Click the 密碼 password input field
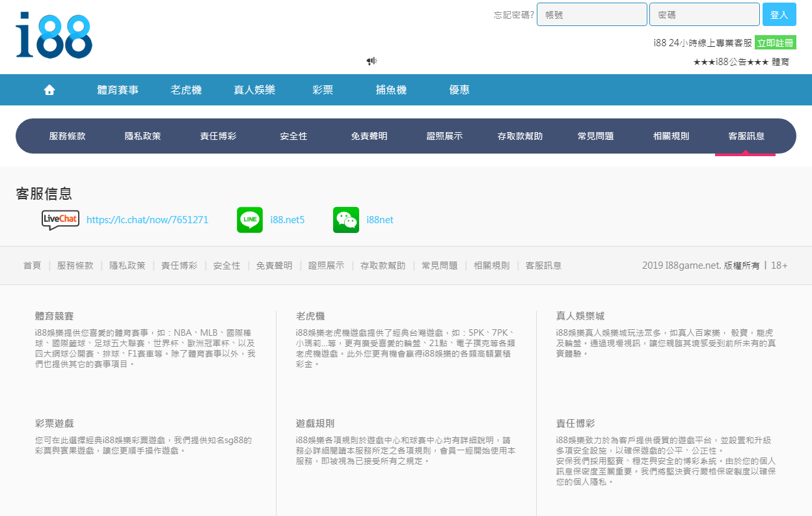Viewport: 812px width, 516px height. click(704, 14)
